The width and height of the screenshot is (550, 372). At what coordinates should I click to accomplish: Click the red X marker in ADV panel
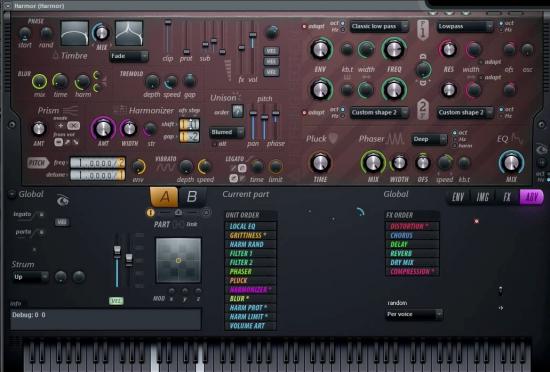coord(476,221)
